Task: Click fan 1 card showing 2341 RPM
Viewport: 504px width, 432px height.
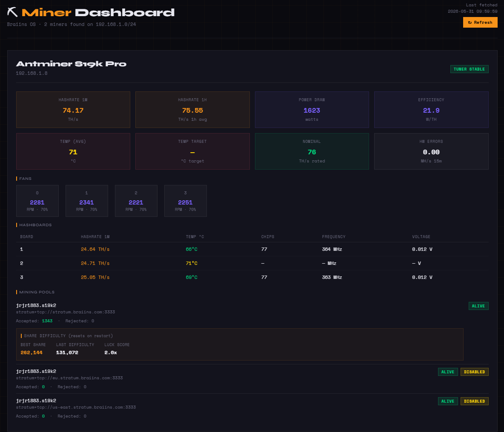Action: pos(87,201)
